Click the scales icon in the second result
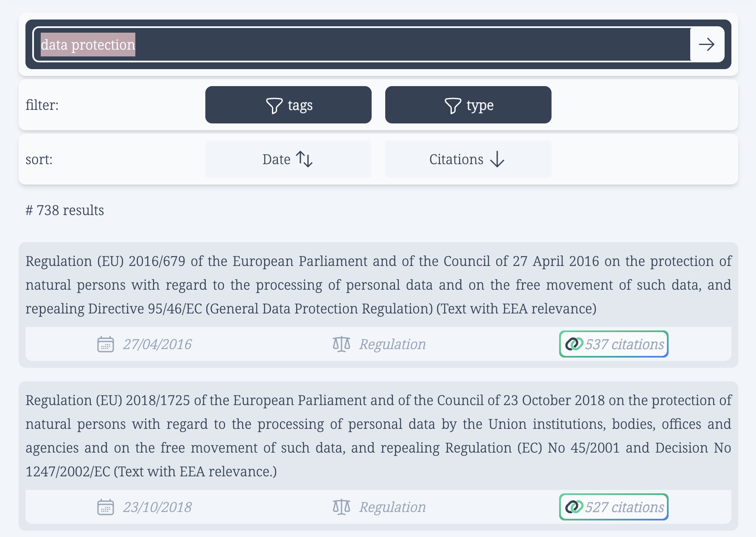 pyautogui.click(x=342, y=507)
